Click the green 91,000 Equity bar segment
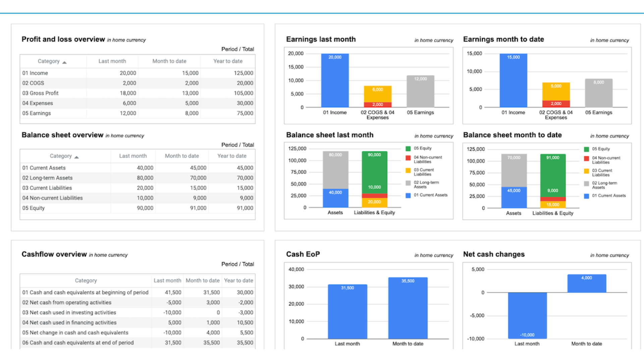 (x=552, y=173)
